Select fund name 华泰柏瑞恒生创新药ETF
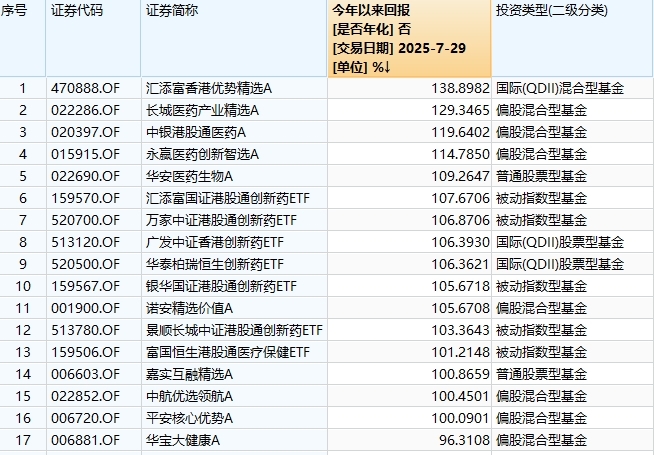 point(214,264)
